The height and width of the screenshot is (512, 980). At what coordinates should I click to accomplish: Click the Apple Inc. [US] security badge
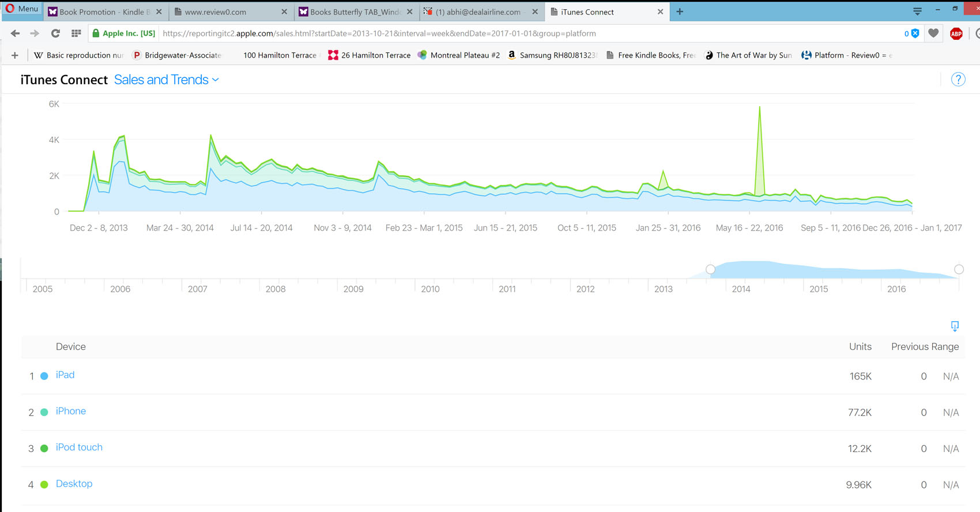124,33
